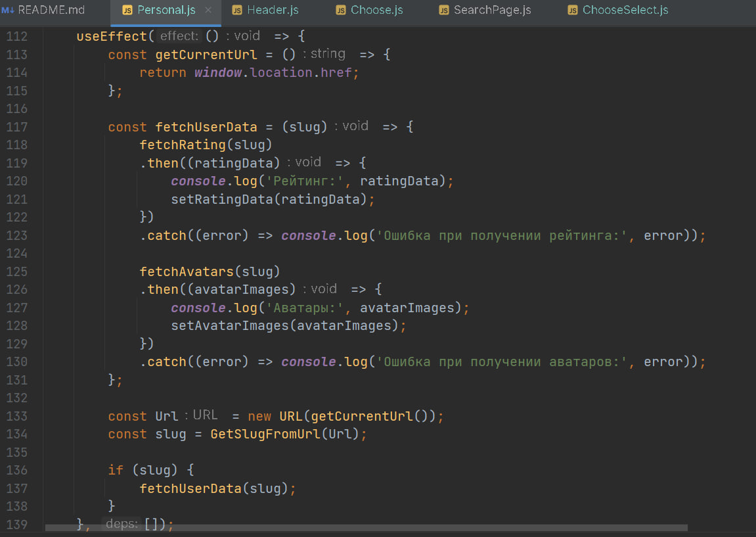This screenshot has height=537, width=756.
Task: Click the JS file icon on SearchPage.js tab
Action: pos(444,10)
